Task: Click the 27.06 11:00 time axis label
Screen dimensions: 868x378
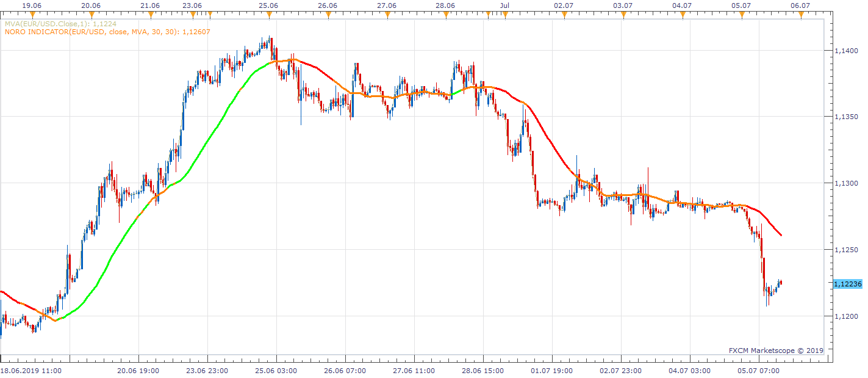Action: (x=415, y=371)
